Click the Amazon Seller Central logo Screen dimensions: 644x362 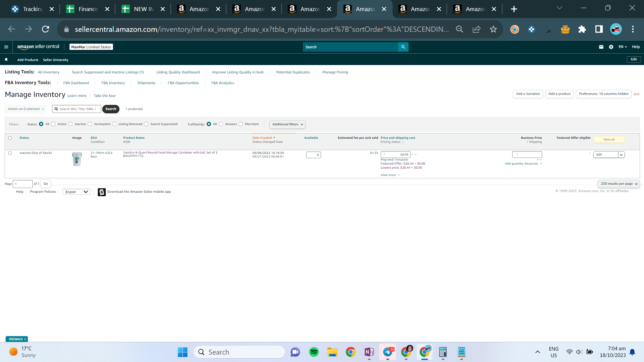38,47
